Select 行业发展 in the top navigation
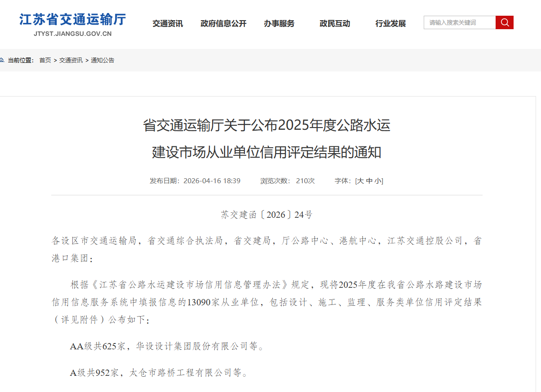This screenshot has width=541, height=392. tap(390, 23)
